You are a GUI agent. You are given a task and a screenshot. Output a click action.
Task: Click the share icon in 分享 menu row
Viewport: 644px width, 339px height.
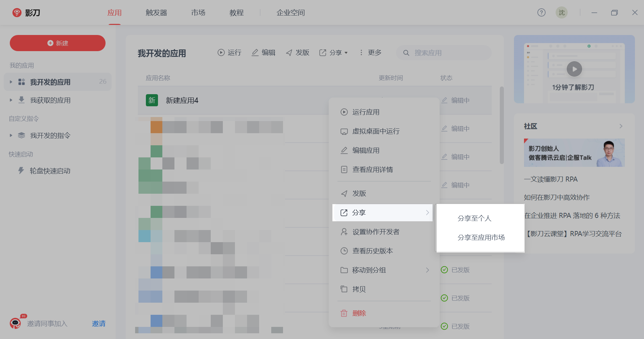(x=344, y=213)
